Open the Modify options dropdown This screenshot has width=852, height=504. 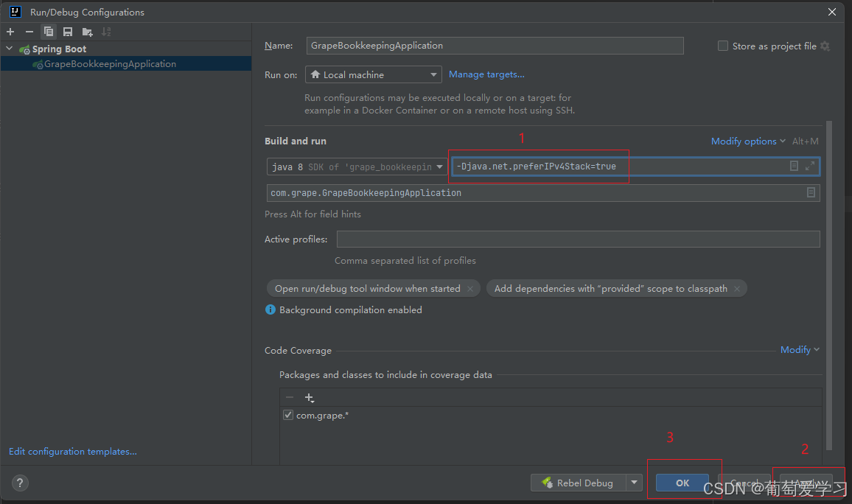pyautogui.click(x=748, y=141)
